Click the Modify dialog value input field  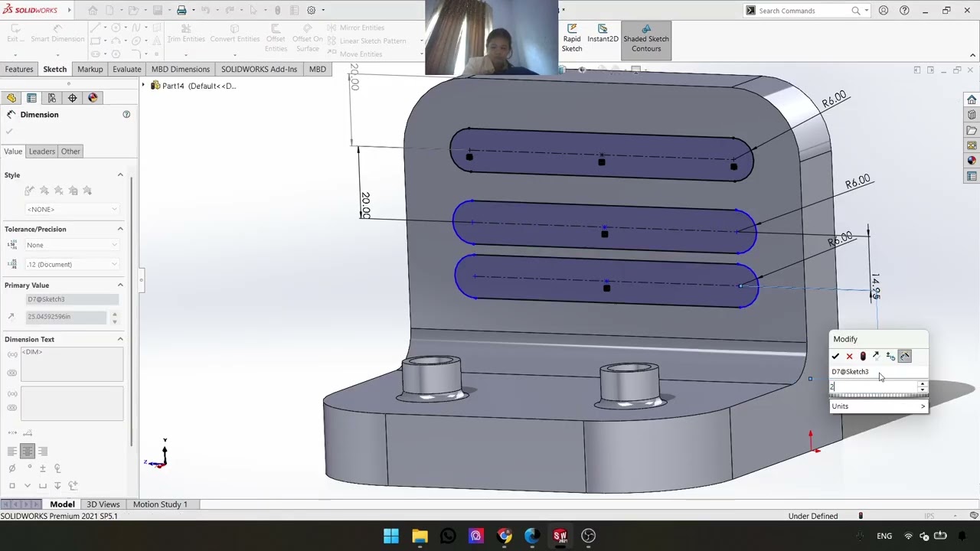click(x=874, y=386)
